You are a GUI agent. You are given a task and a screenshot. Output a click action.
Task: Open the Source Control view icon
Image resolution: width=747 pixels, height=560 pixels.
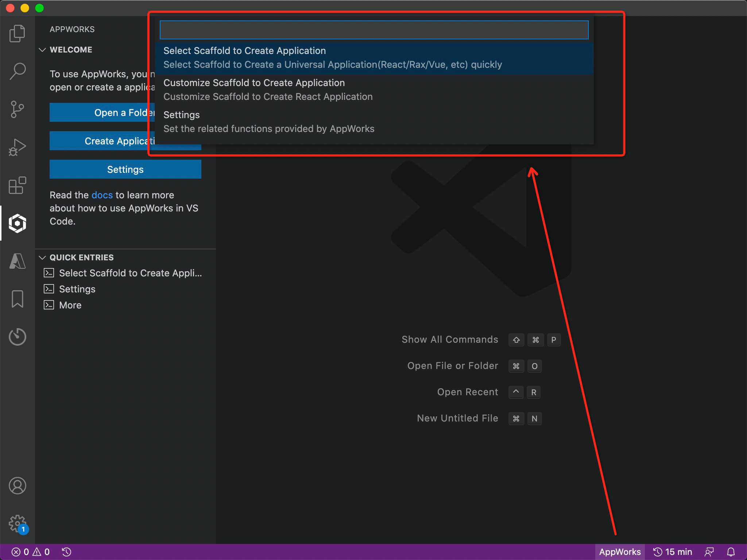pyautogui.click(x=17, y=109)
